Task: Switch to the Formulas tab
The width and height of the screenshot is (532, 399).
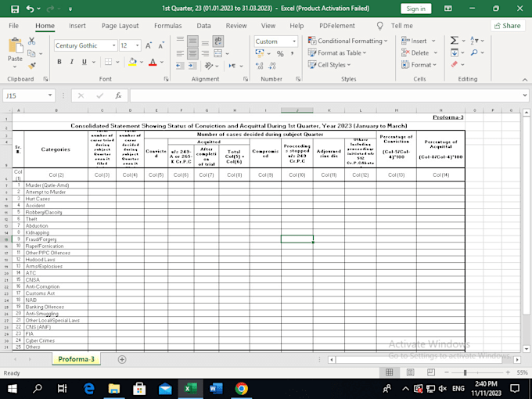Action: (x=168, y=26)
